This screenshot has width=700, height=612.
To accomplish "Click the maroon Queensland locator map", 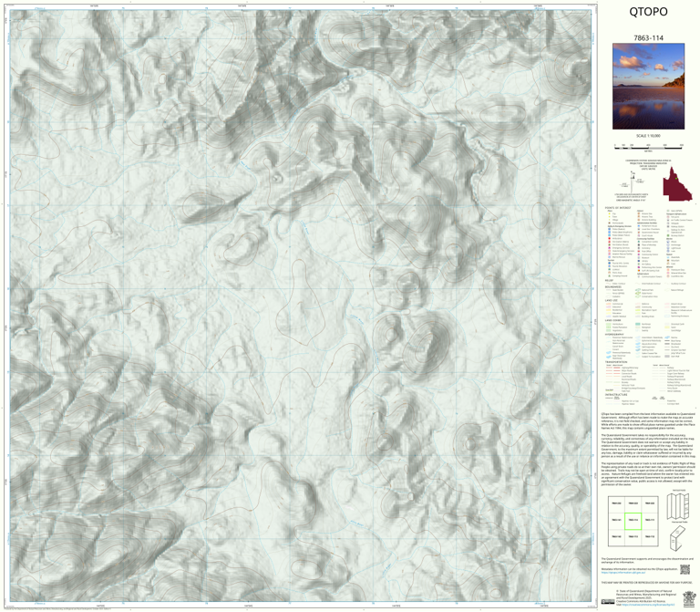I will tap(677, 184).
